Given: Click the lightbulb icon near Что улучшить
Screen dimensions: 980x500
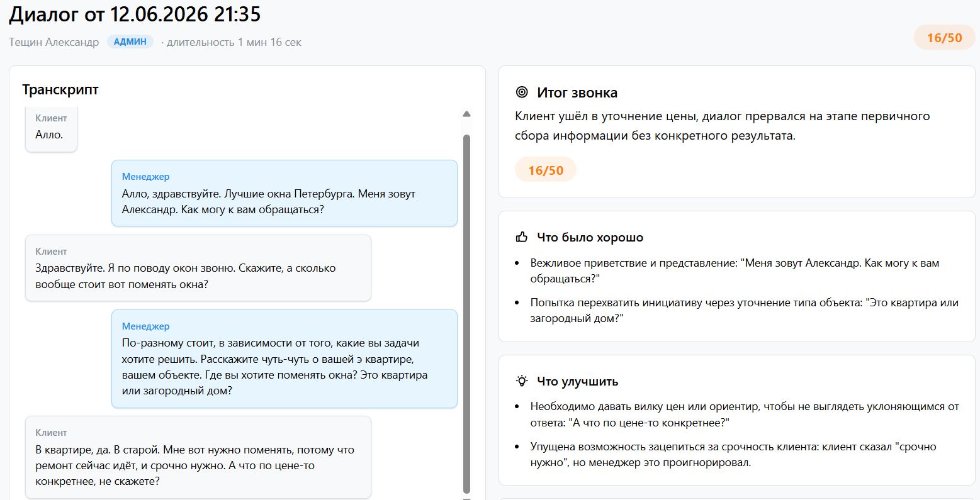Looking at the screenshot, I should [x=522, y=381].
